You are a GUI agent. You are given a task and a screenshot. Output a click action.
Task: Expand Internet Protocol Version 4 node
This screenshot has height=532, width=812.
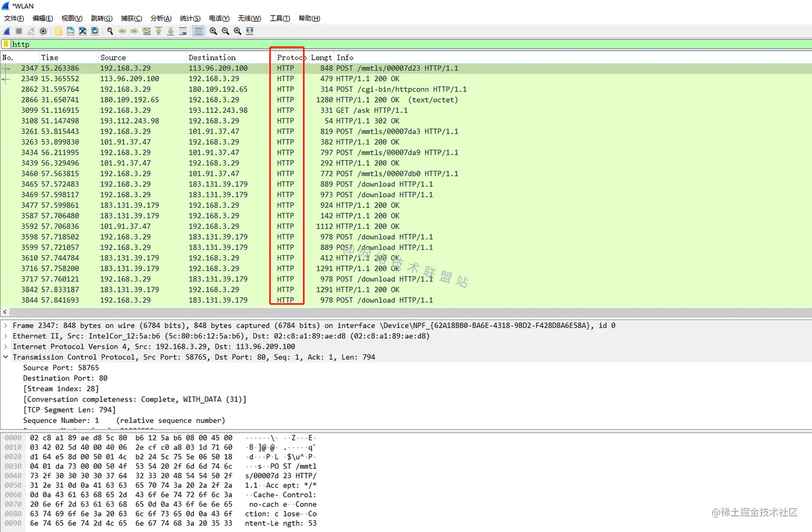[x=5, y=347]
